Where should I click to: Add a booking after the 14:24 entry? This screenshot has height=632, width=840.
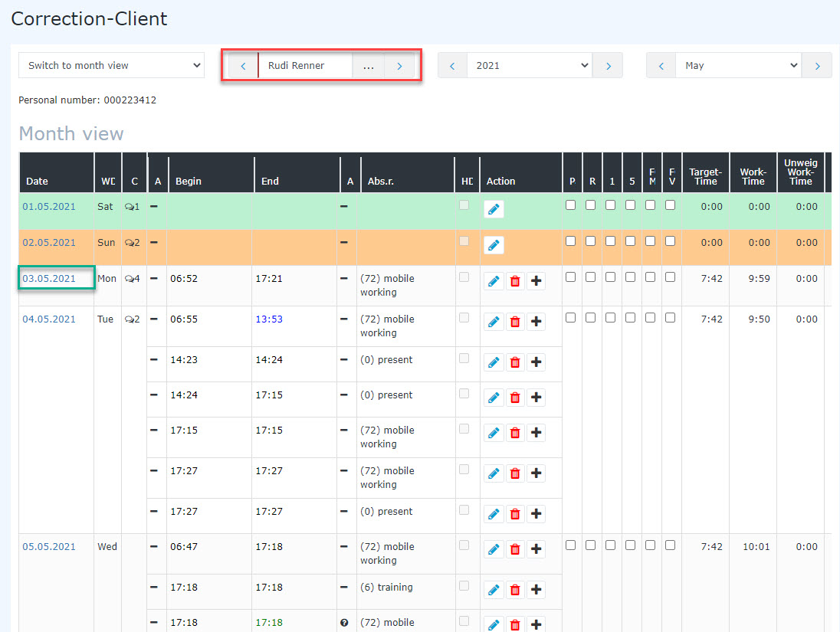(x=536, y=398)
